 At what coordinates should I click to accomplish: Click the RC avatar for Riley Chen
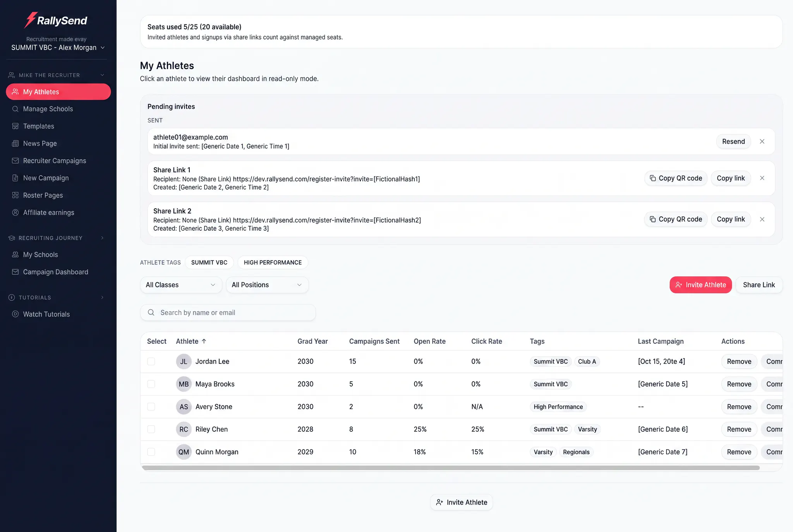coord(184,429)
